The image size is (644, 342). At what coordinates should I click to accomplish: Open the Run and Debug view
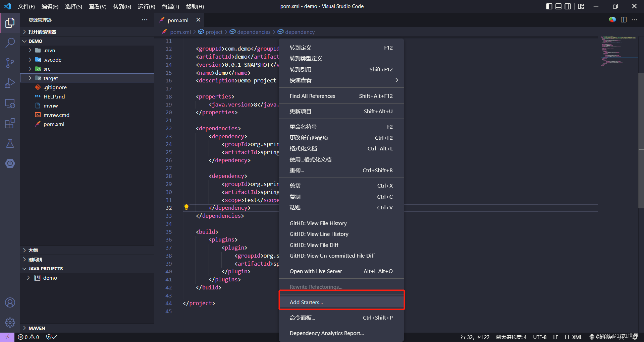pyautogui.click(x=10, y=83)
